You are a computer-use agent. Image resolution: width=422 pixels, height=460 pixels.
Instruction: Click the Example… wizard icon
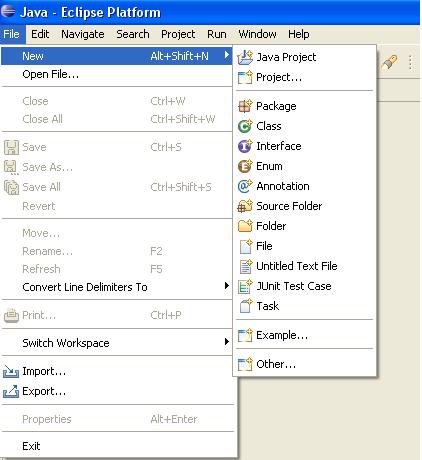(245, 335)
